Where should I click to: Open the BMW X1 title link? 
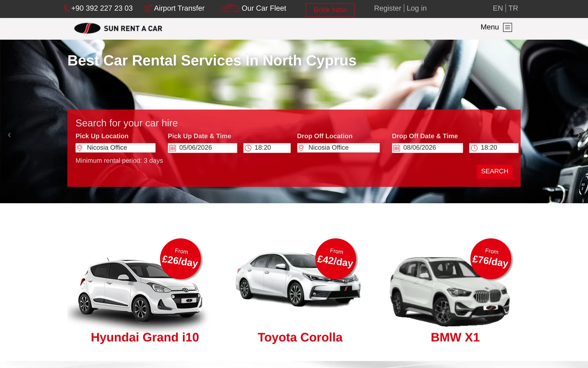click(455, 337)
